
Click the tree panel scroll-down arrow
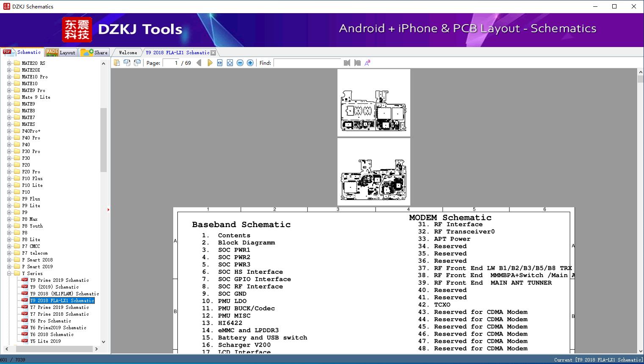103,342
